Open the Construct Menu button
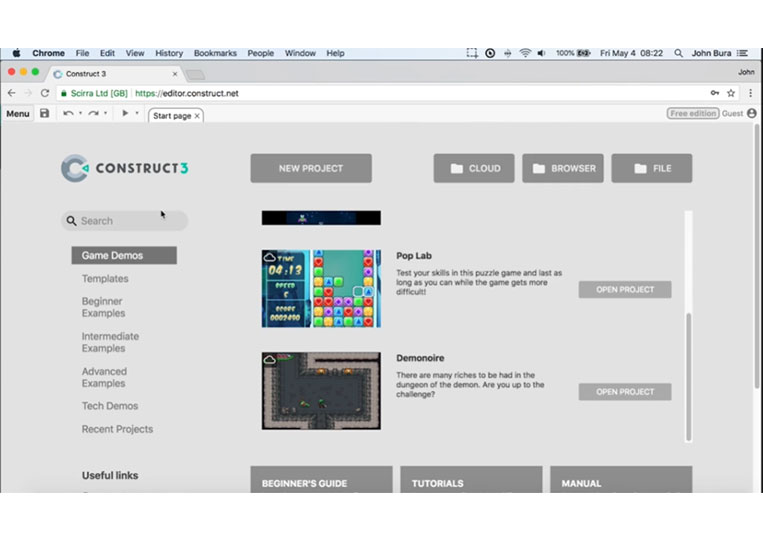Image resolution: width=763 pixels, height=541 pixels. pyautogui.click(x=18, y=114)
